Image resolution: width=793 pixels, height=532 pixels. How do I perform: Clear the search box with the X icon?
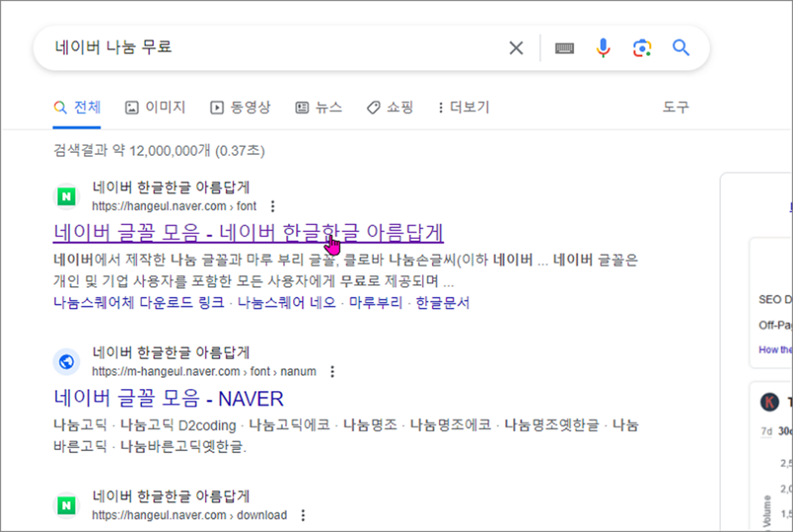point(516,48)
